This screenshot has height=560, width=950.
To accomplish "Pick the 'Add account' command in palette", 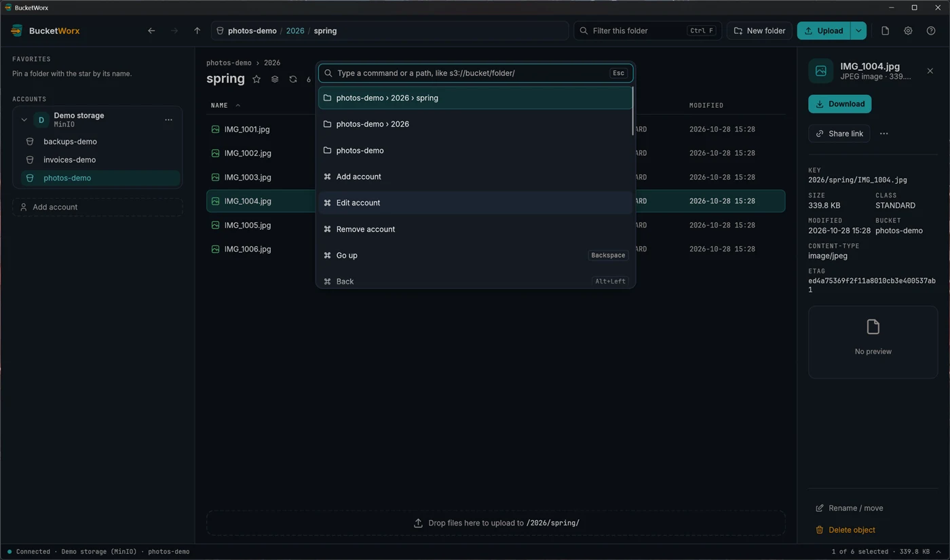I will point(475,176).
